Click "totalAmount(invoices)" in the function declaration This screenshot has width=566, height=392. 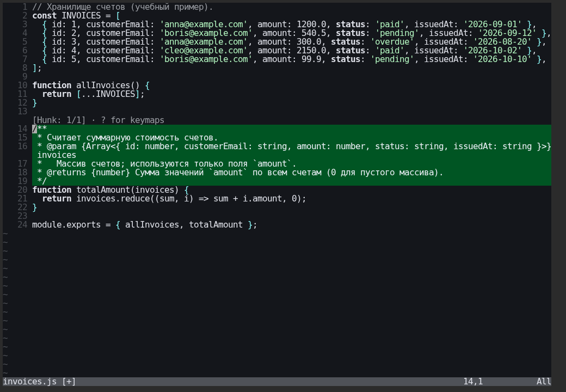(127, 190)
